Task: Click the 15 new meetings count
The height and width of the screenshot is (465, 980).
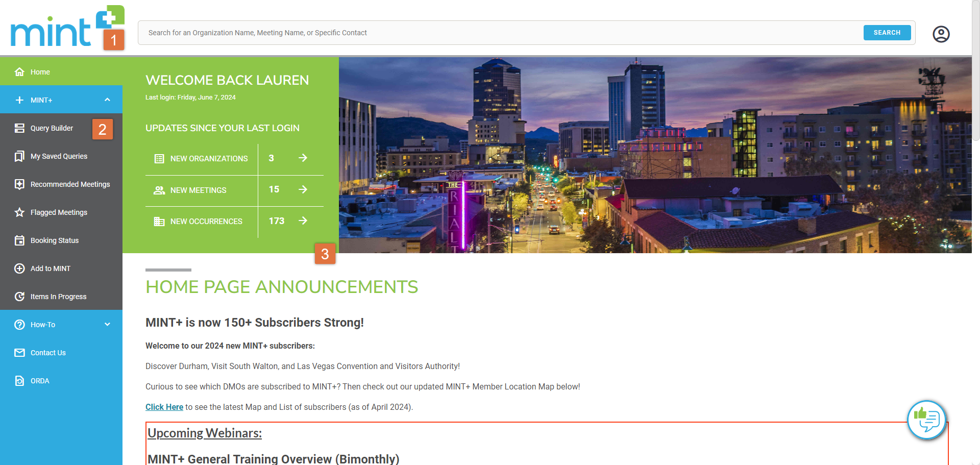Action: click(274, 189)
